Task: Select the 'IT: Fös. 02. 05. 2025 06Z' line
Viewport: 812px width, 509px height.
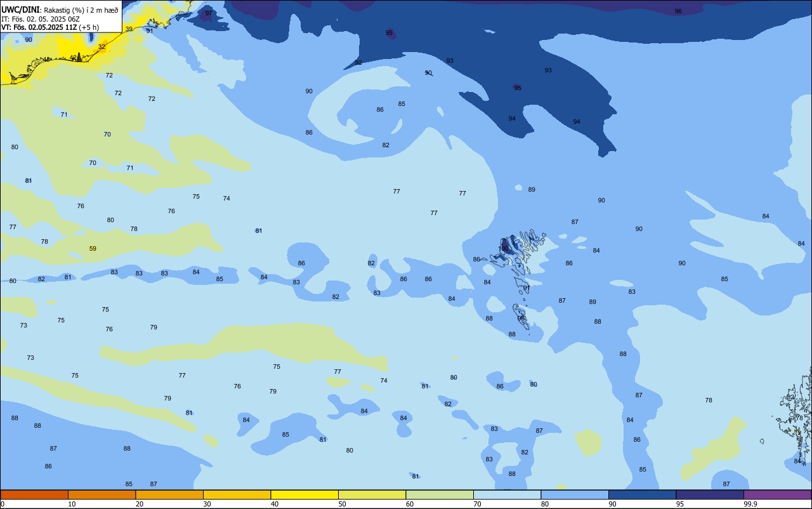Action: pyautogui.click(x=41, y=18)
